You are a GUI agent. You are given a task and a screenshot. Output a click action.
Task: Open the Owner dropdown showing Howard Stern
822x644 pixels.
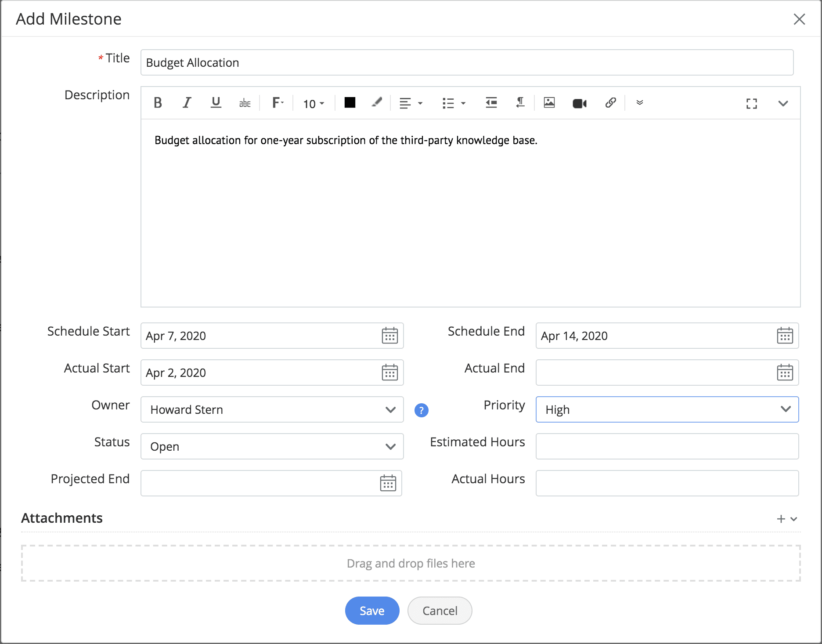(x=272, y=409)
